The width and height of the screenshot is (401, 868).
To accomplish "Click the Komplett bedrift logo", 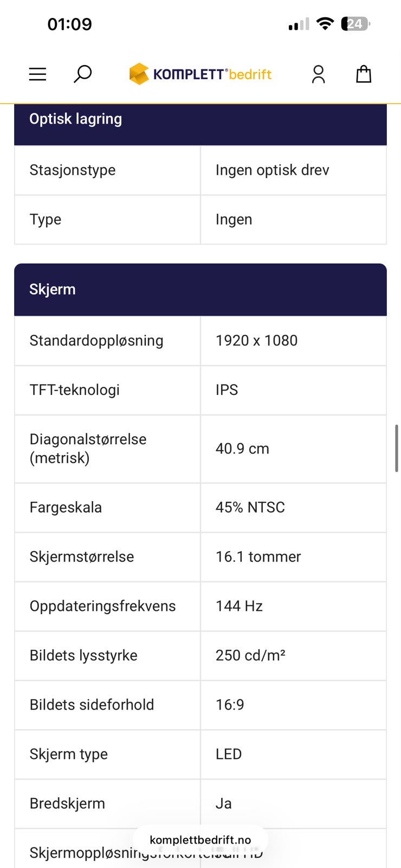I will [x=200, y=74].
